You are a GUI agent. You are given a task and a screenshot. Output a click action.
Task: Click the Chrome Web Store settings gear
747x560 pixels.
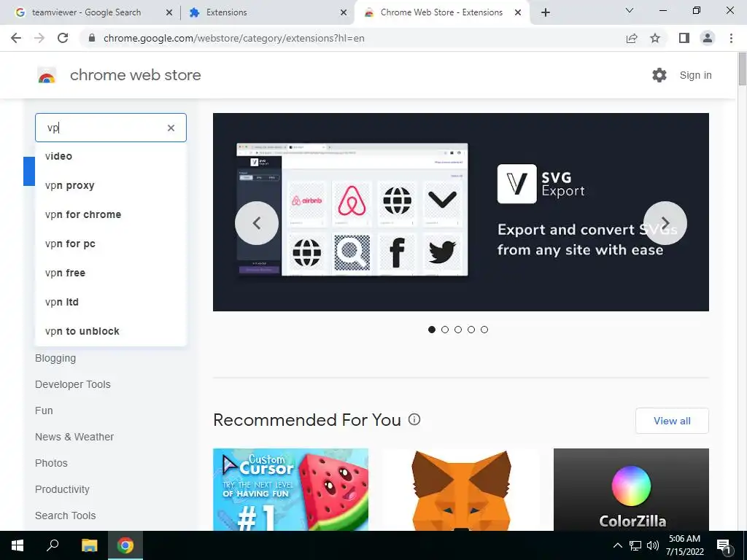(x=659, y=75)
